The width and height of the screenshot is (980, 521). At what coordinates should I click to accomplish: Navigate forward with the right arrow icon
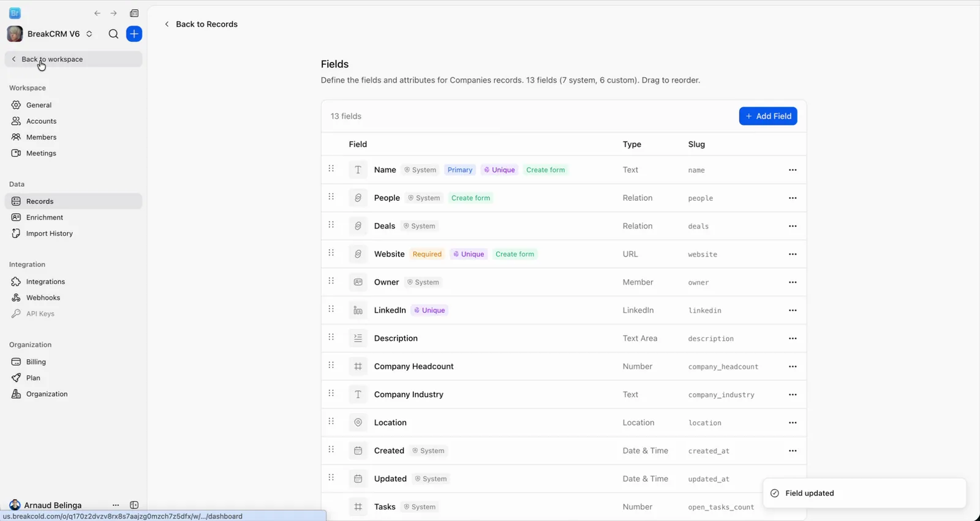coord(113,13)
